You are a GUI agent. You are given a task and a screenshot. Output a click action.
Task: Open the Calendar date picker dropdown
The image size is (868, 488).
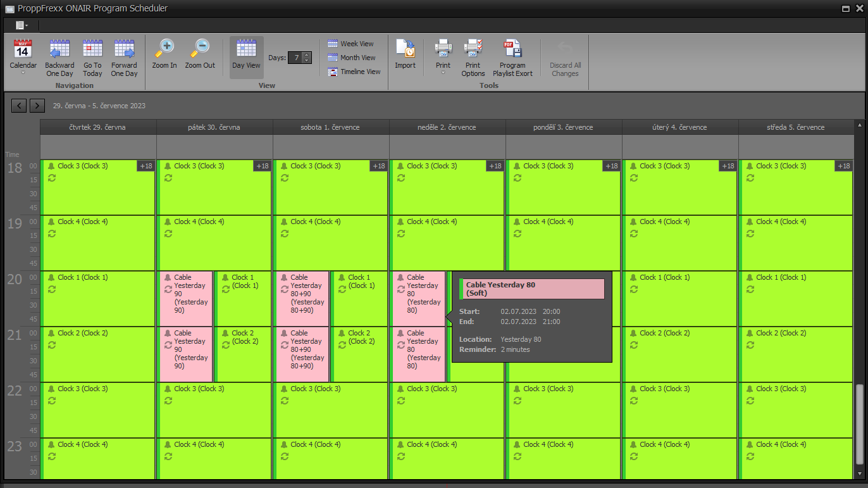click(x=23, y=57)
